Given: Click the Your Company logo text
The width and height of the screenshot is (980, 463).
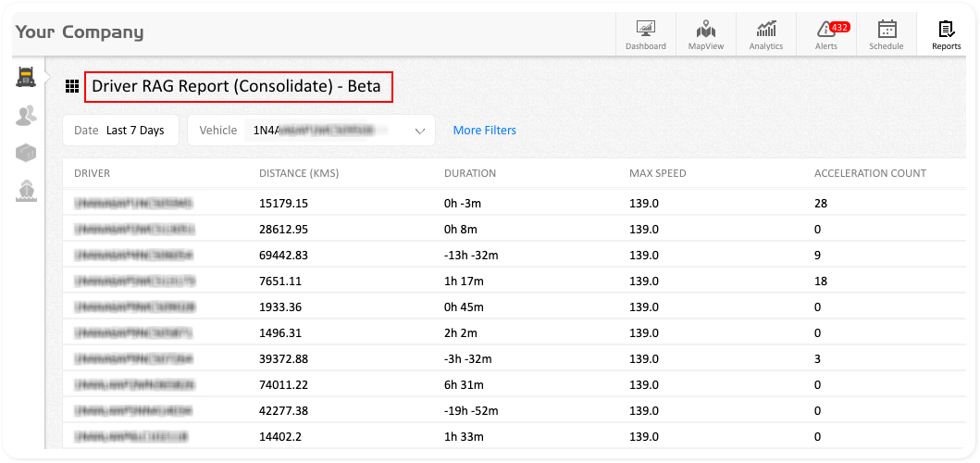Looking at the screenshot, I should [x=80, y=32].
